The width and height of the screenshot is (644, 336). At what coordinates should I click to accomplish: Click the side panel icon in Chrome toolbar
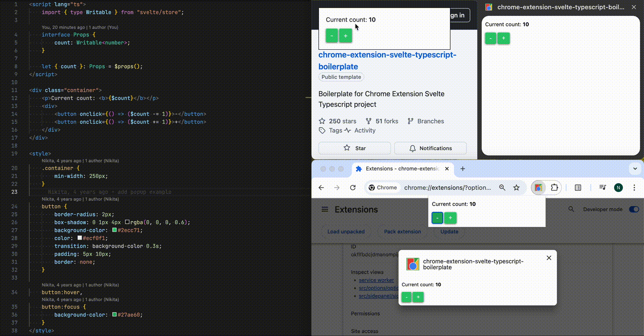pyautogui.click(x=578, y=188)
